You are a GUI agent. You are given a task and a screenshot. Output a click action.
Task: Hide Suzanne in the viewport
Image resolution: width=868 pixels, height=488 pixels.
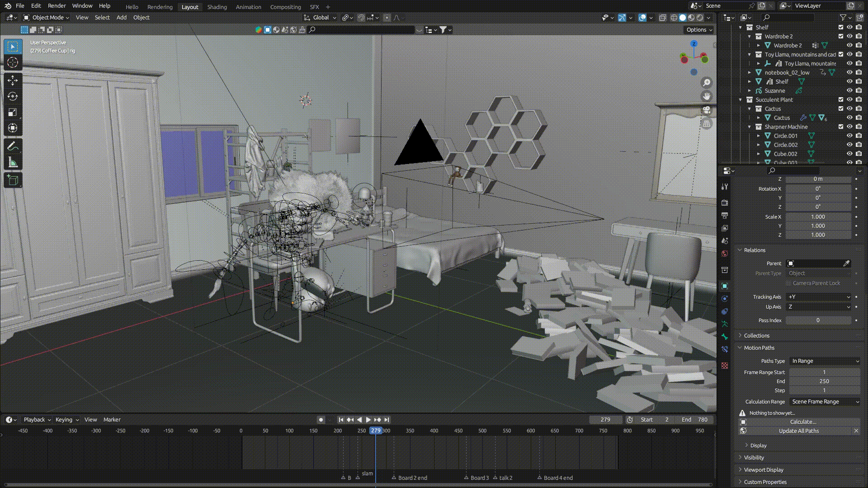click(849, 90)
